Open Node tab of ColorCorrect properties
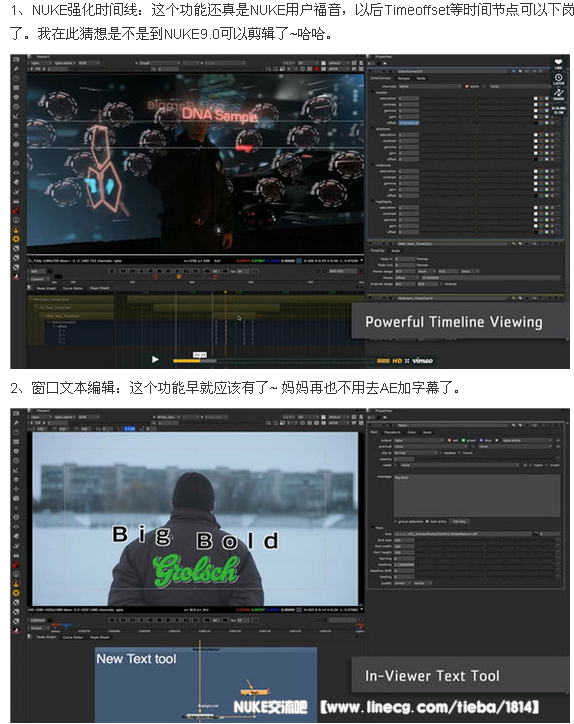The image size is (574, 724). (x=421, y=78)
